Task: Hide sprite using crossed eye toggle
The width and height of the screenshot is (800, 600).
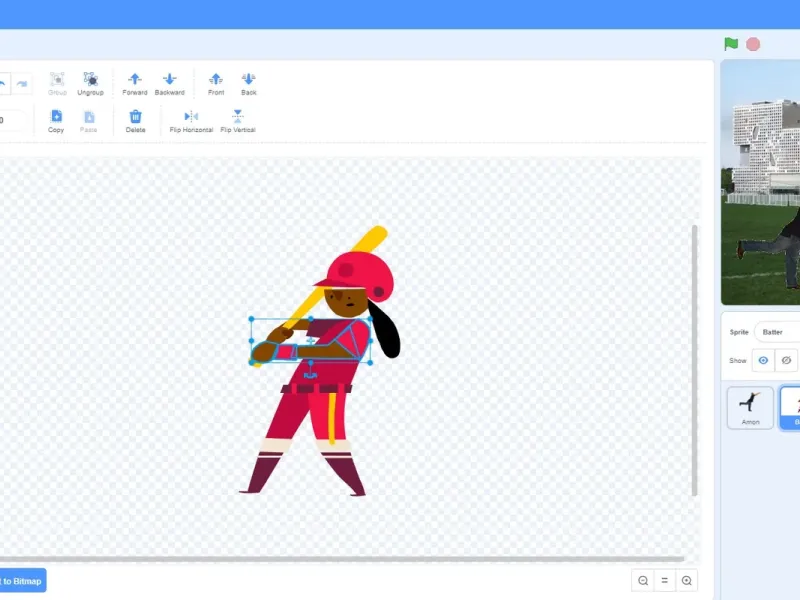Action: pyautogui.click(x=786, y=360)
